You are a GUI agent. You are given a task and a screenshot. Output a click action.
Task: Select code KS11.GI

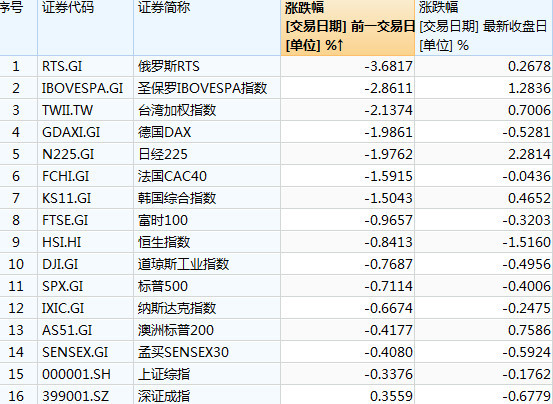[x=66, y=198]
